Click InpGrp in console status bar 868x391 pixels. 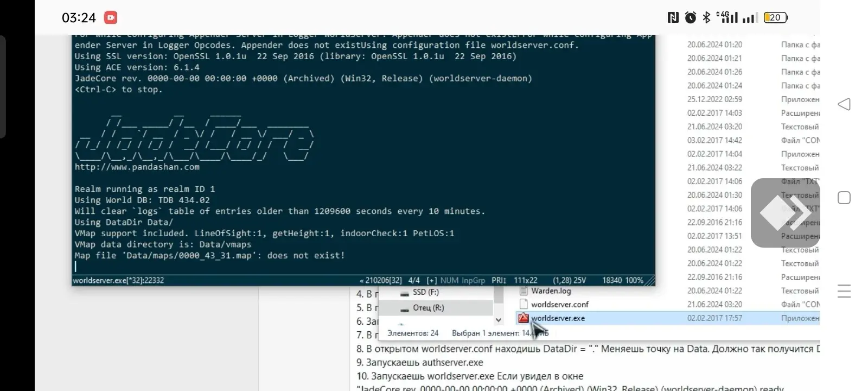[473, 280]
